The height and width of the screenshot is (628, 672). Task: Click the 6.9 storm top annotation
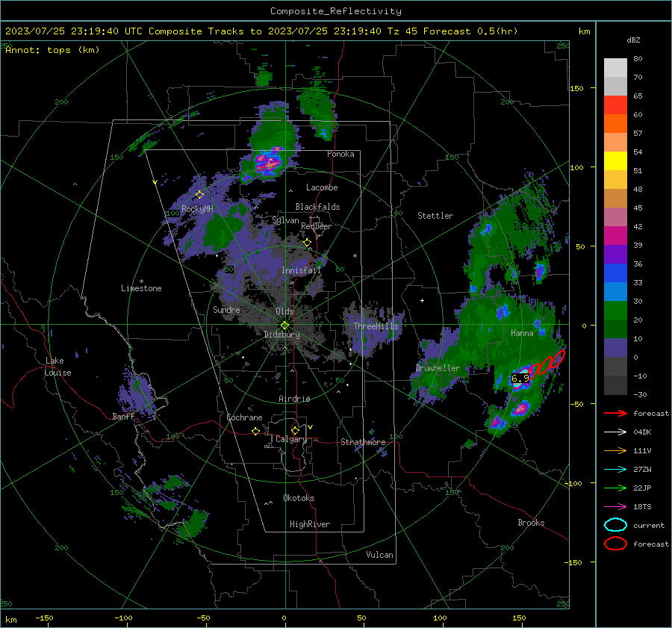[520, 379]
